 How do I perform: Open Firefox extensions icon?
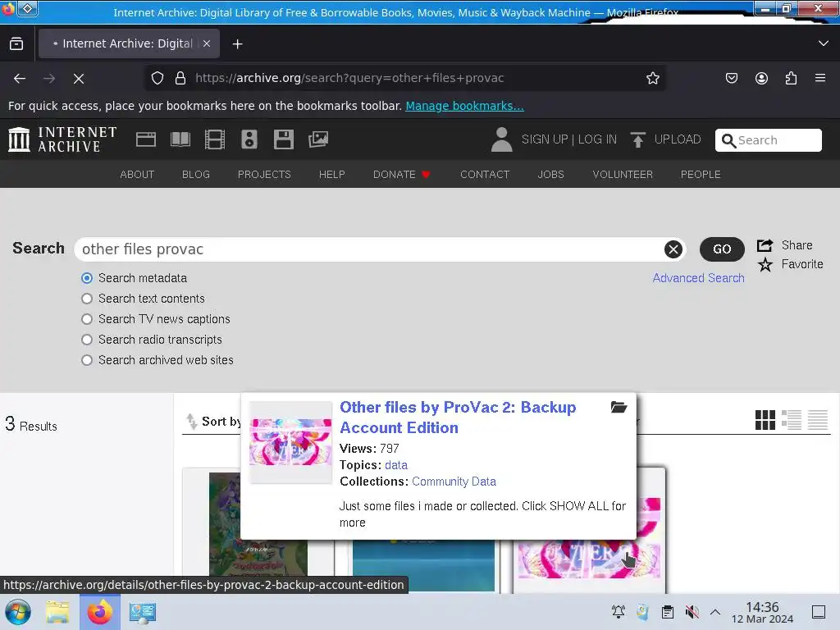[791, 78]
